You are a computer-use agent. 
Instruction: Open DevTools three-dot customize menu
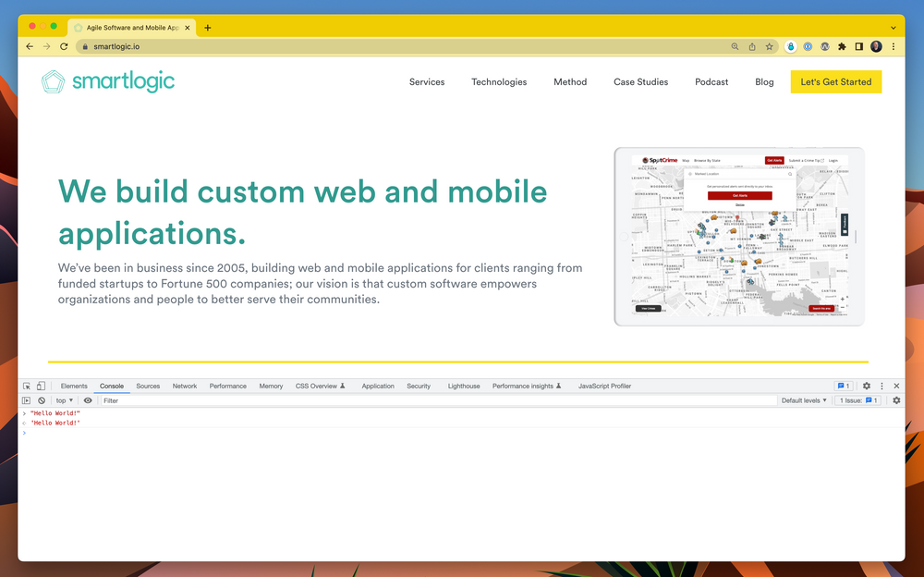click(x=881, y=386)
